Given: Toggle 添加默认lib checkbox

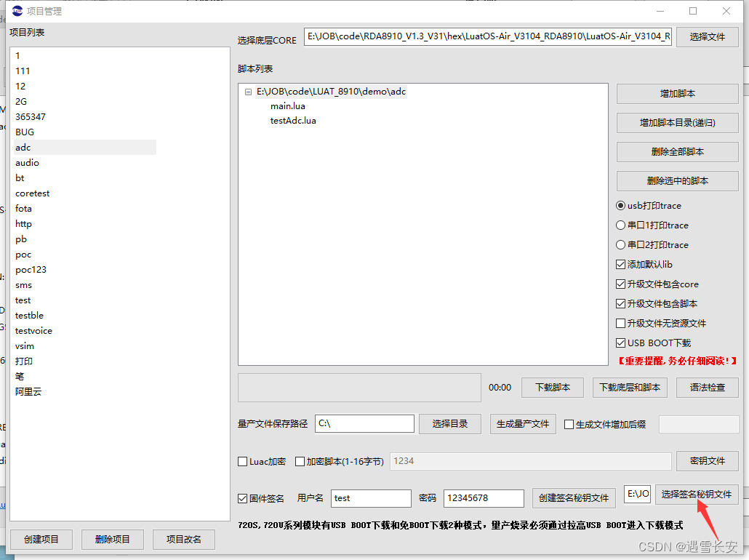Looking at the screenshot, I should point(620,264).
